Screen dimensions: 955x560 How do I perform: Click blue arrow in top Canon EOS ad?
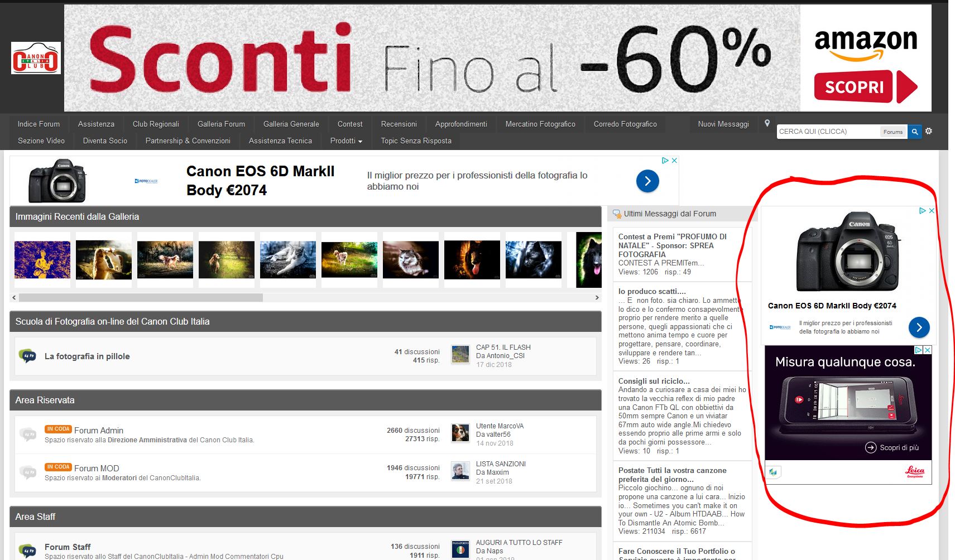[x=647, y=181]
